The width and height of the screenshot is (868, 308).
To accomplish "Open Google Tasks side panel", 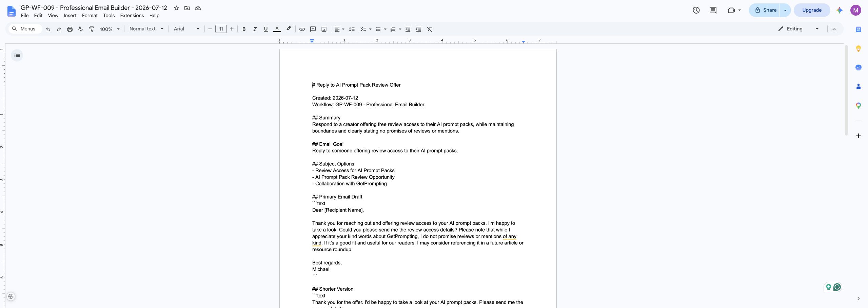I will click(859, 68).
